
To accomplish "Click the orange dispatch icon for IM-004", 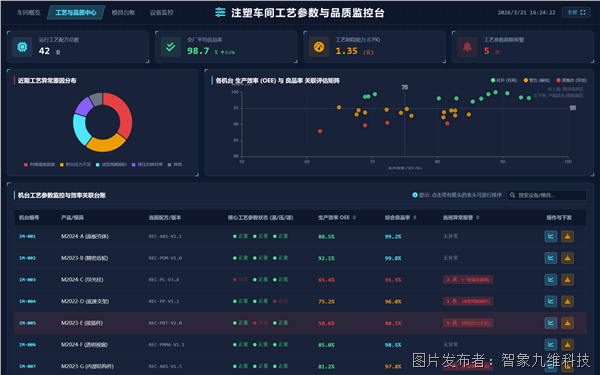I will click(x=567, y=301).
